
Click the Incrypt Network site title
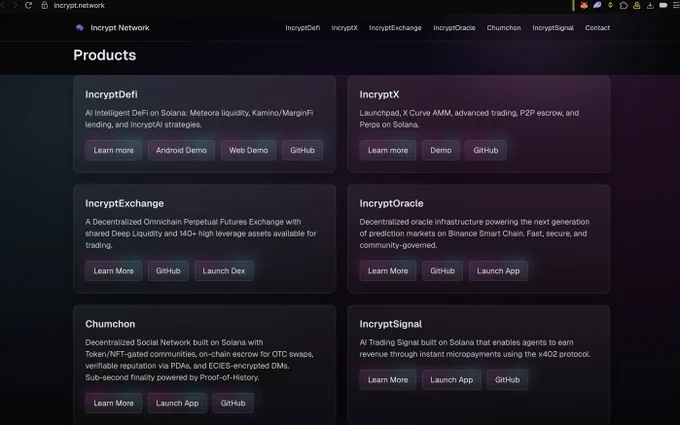120,28
